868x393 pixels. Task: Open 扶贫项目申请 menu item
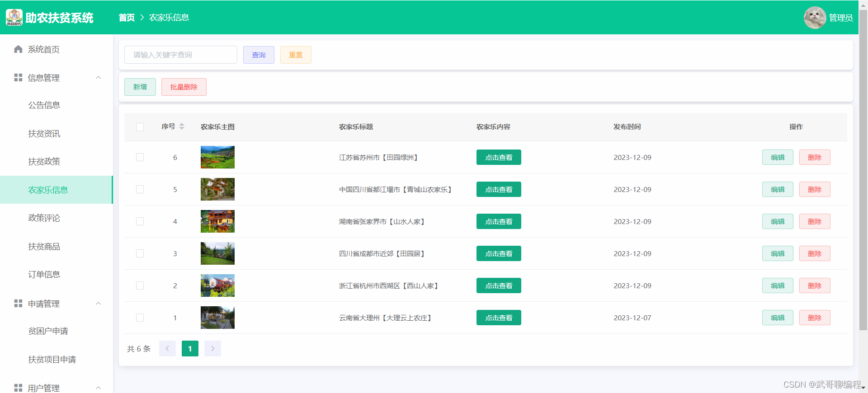(57, 360)
